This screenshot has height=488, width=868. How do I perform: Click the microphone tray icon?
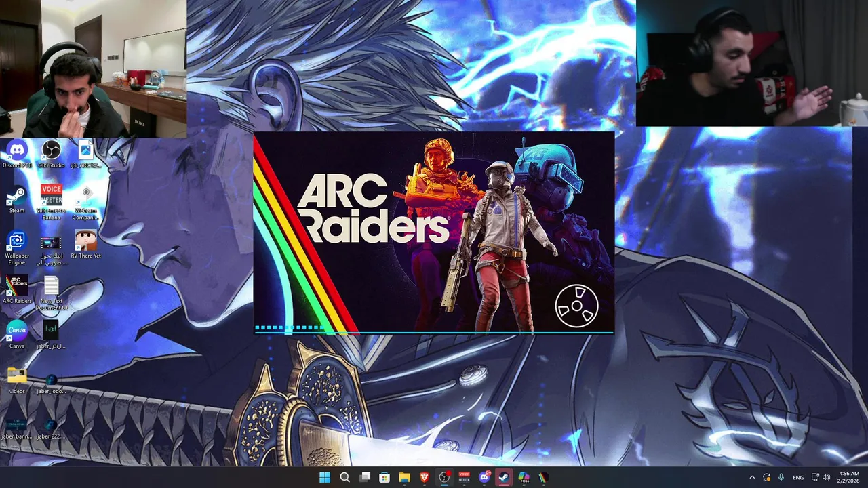pyautogui.click(x=781, y=477)
